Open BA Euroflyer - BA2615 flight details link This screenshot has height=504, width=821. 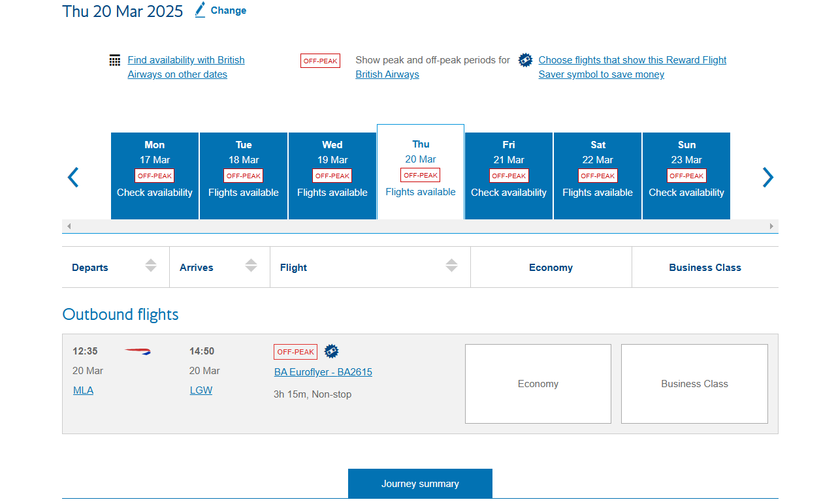click(x=323, y=372)
